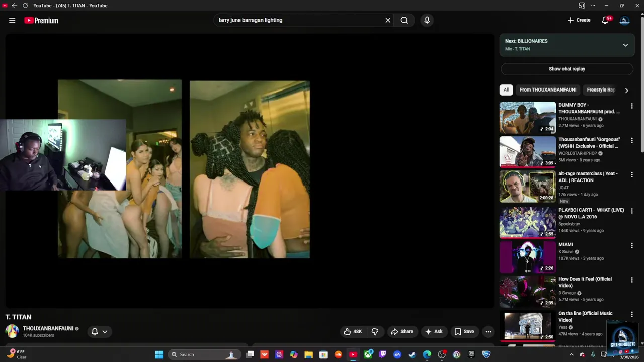Open On the line Yeat video

(527, 325)
